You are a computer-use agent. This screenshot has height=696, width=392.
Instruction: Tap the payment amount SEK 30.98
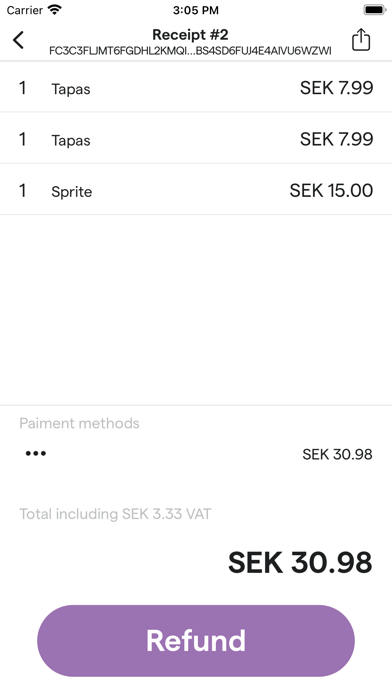[x=337, y=454]
